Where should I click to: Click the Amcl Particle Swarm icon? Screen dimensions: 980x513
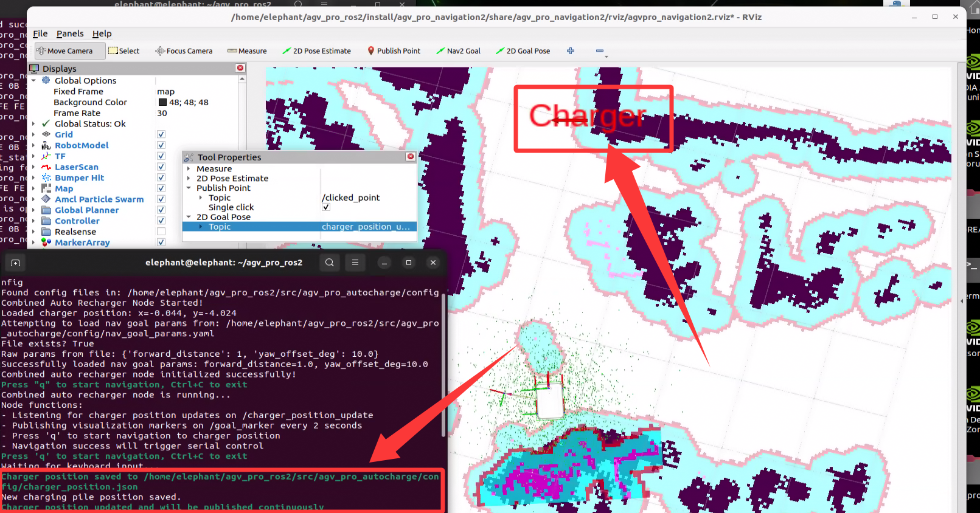coord(46,199)
